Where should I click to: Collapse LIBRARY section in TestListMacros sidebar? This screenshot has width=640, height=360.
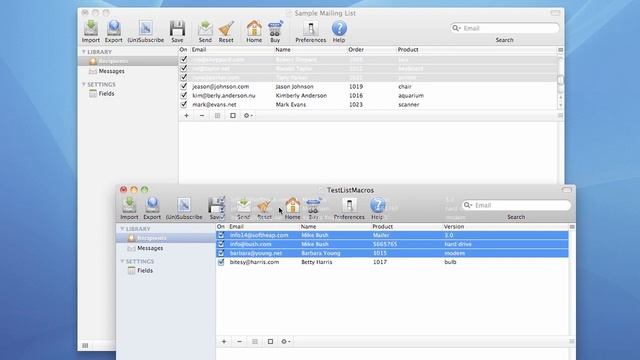[122, 229]
